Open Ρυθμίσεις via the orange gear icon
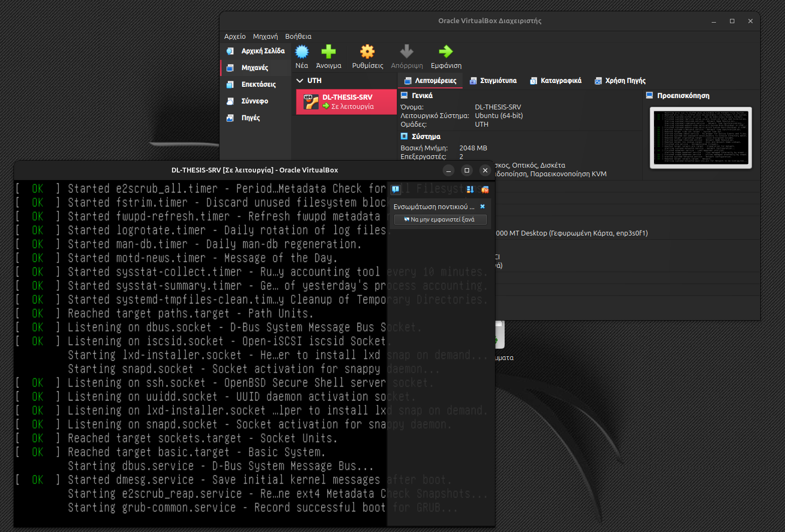This screenshot has height=532, width=785. tap(367, 52)
